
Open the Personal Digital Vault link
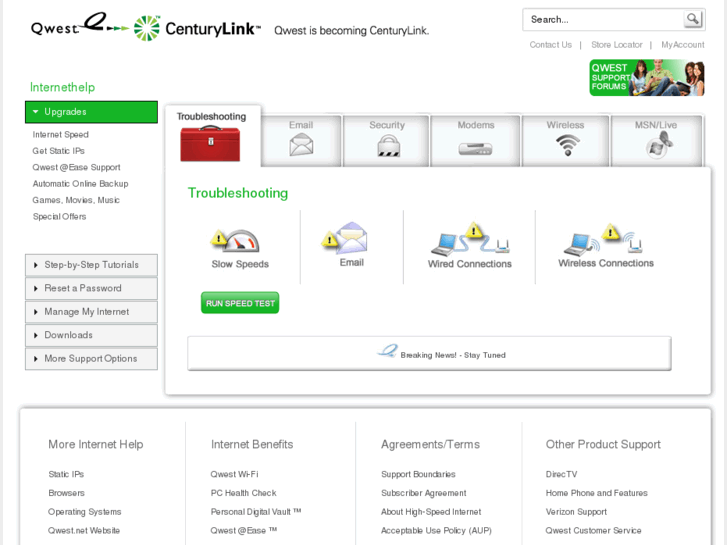256,512
